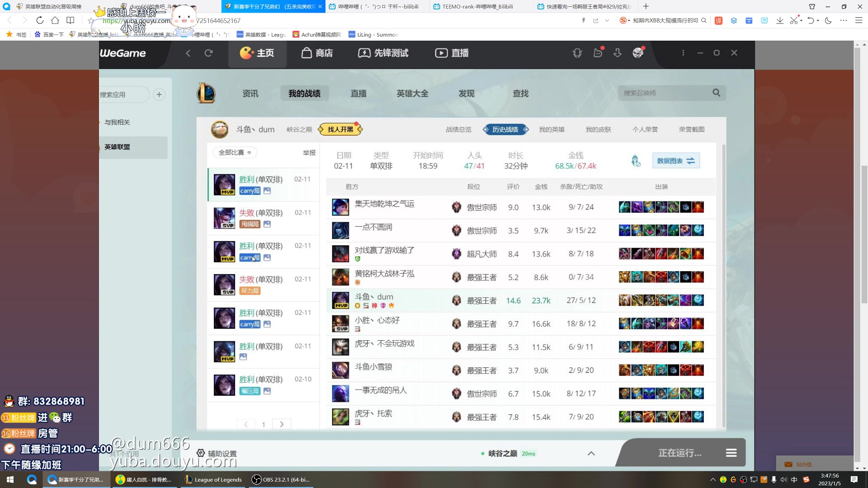868x488 pixels.
Task: Select the 失败 尽力局 match row
Action: 263,285
